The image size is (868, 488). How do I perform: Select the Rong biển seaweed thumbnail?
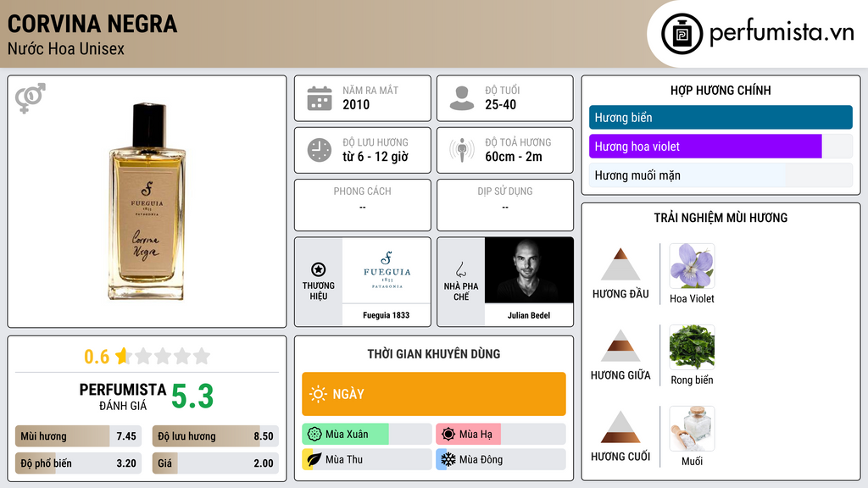[692, 347]
